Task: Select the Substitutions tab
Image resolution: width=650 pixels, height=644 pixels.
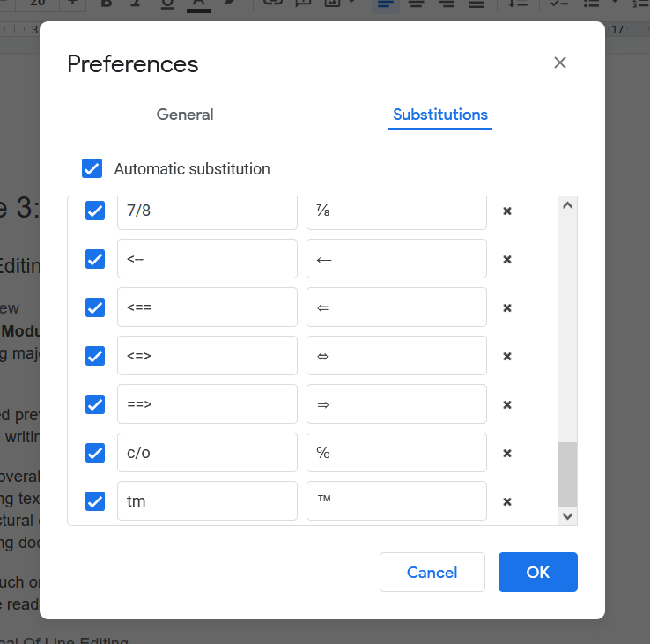Action: [440, 115]
